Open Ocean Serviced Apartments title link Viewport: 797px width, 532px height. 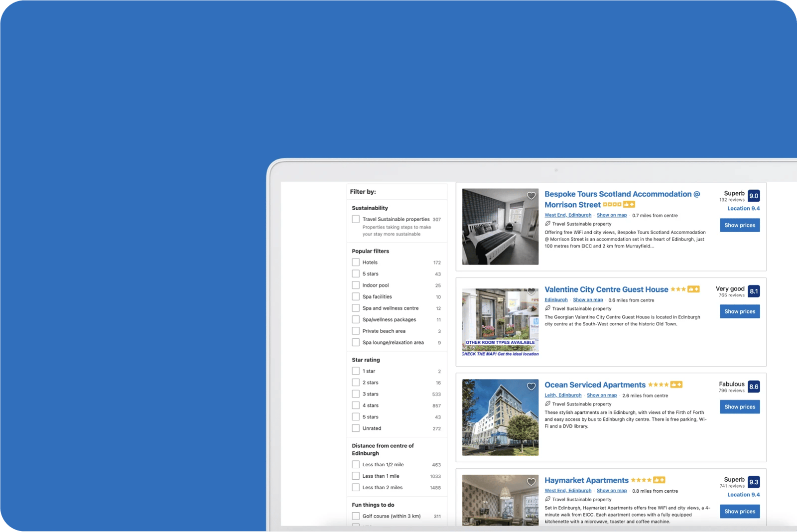click(x=595, y=385)
